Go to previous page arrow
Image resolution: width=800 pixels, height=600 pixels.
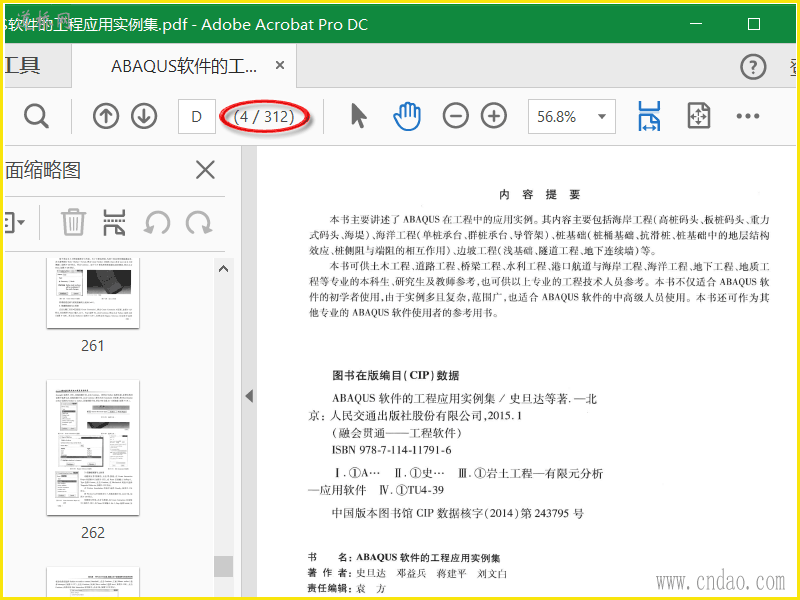point(106,116)
